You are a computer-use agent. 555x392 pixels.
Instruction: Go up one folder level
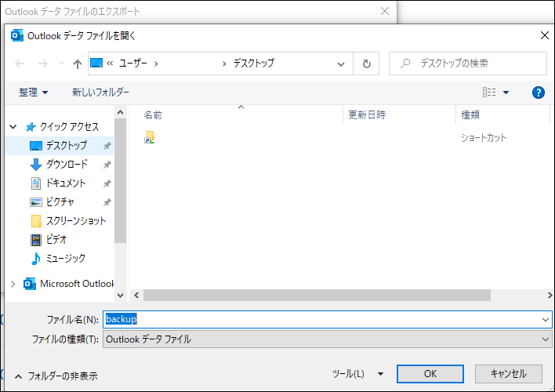click(x=77, y=64)
